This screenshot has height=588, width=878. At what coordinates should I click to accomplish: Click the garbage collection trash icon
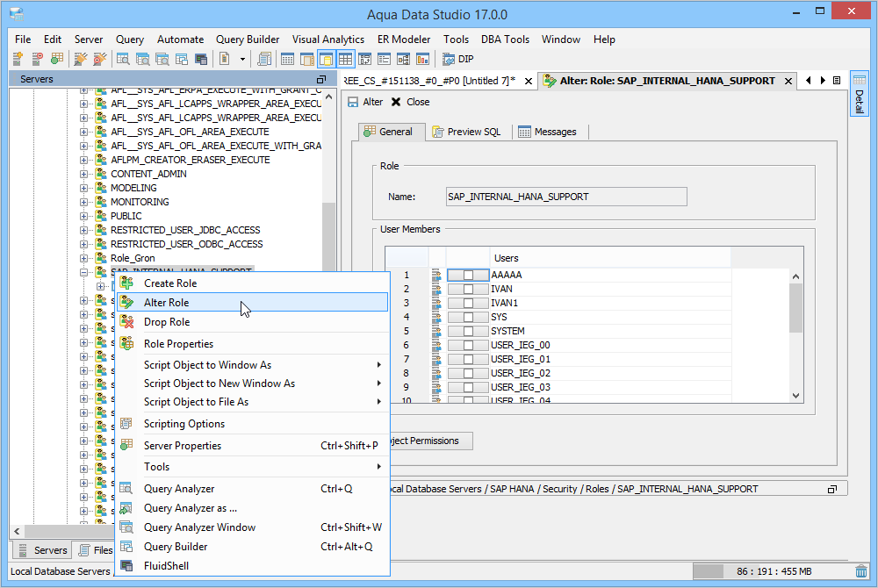(x=862, y=571)
